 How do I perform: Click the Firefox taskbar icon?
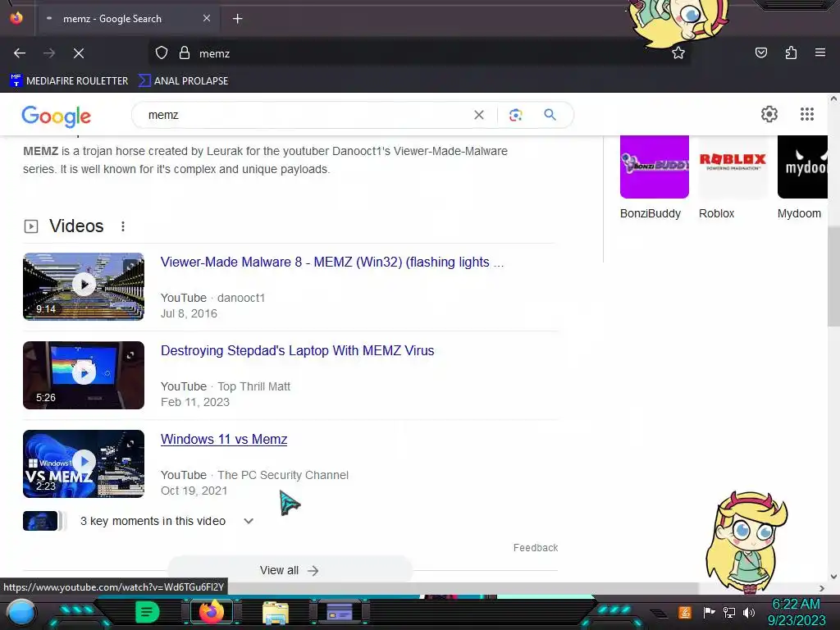point(211,612)
